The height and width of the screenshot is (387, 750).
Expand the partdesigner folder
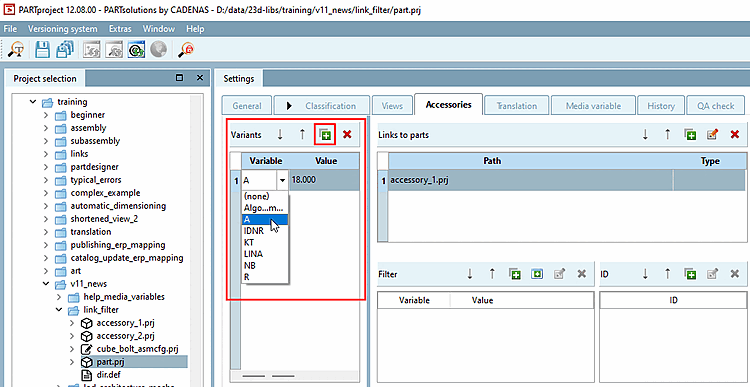coord(45,167)
